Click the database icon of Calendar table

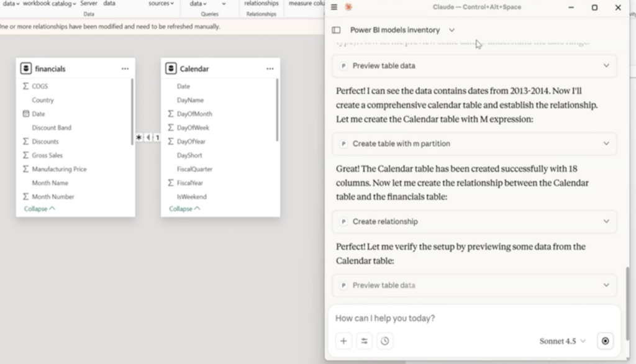pos(171,68)
